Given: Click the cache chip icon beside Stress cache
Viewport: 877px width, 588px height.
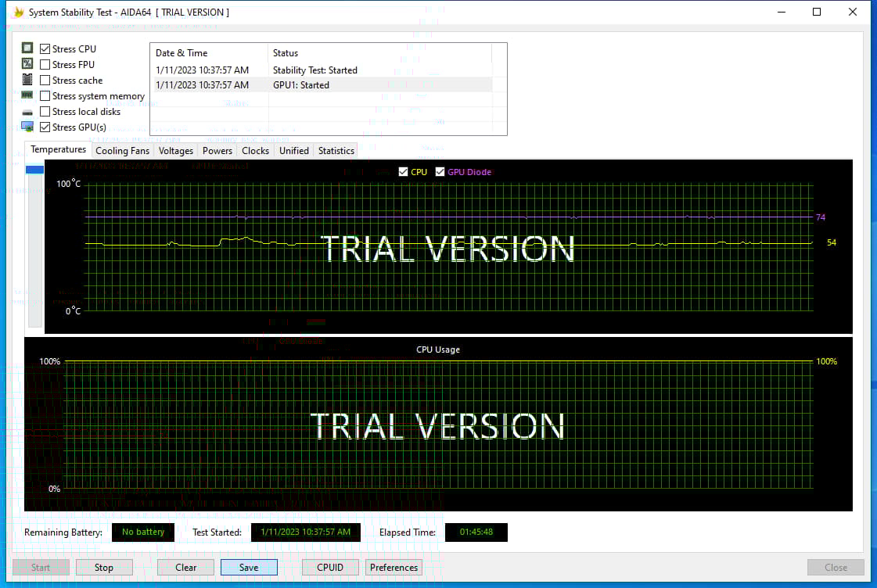Looking at the screenshot, I should 27,80.
